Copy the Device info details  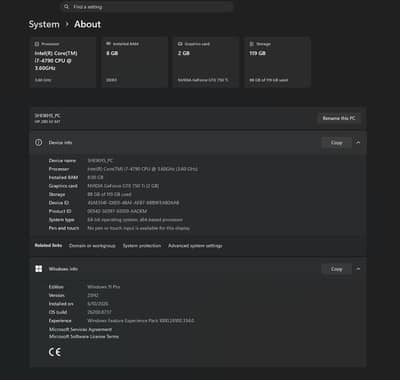(x=337, y=143)
